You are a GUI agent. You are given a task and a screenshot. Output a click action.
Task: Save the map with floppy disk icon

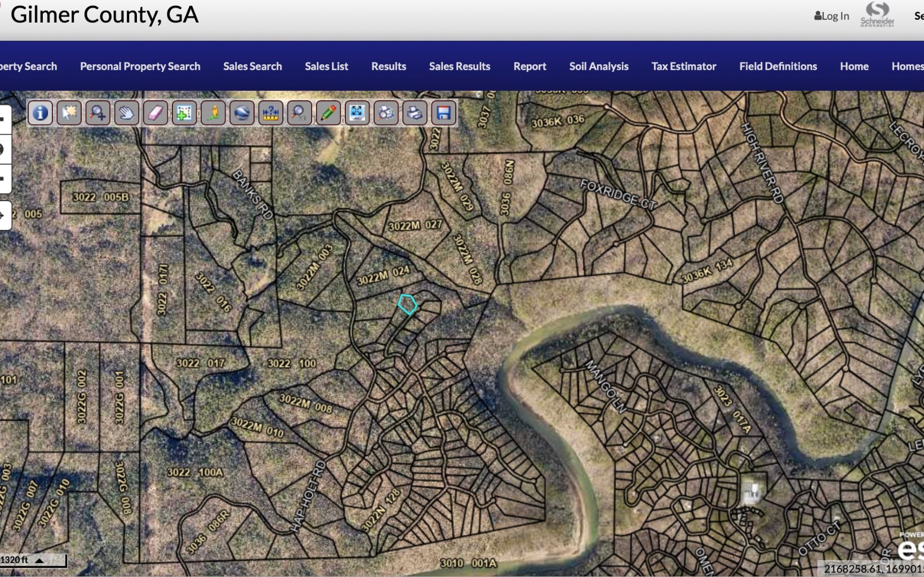tap(443, 113)
